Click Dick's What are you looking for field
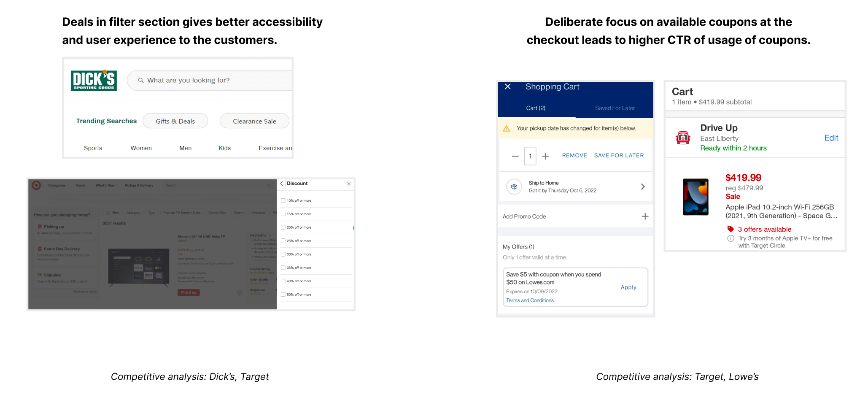This screenshot has width=868, height=411. coord(210,80)
